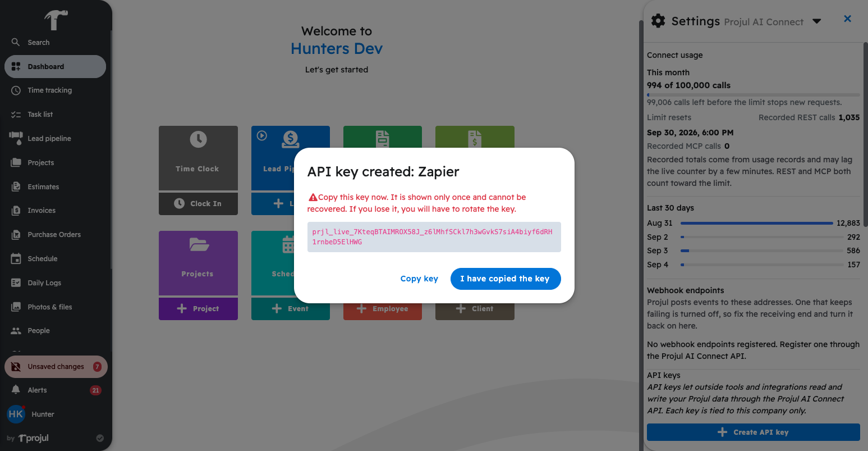This screenshot has width=868, height=451.
Task: Open the Time Clock tile
Action: 198,158
